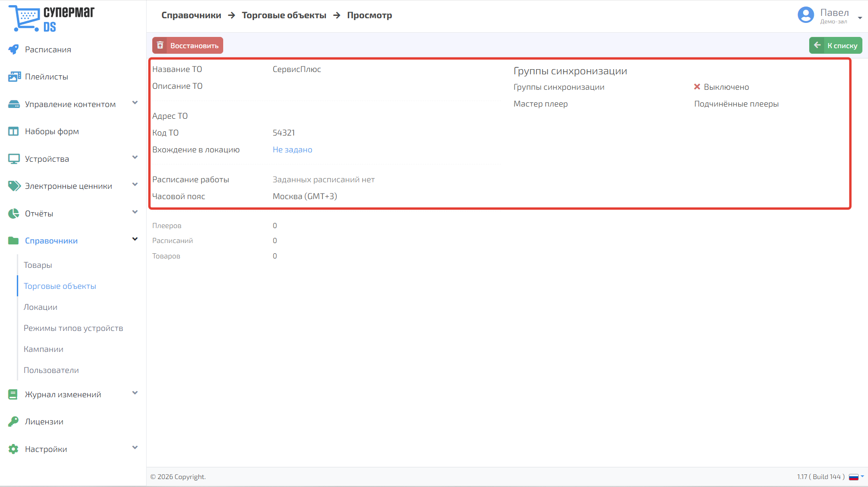Click the green К списку button

click(x=836, y=45)
